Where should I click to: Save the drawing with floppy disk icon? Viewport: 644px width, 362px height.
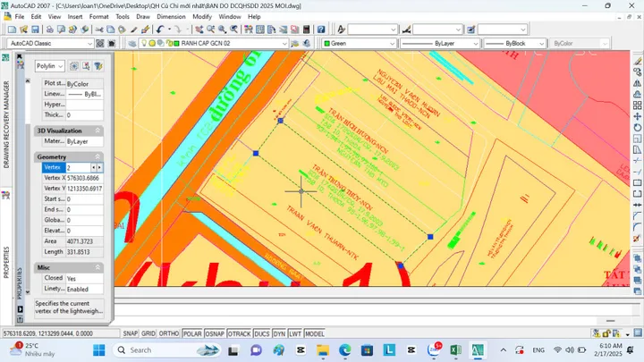[x=35, y=29]
